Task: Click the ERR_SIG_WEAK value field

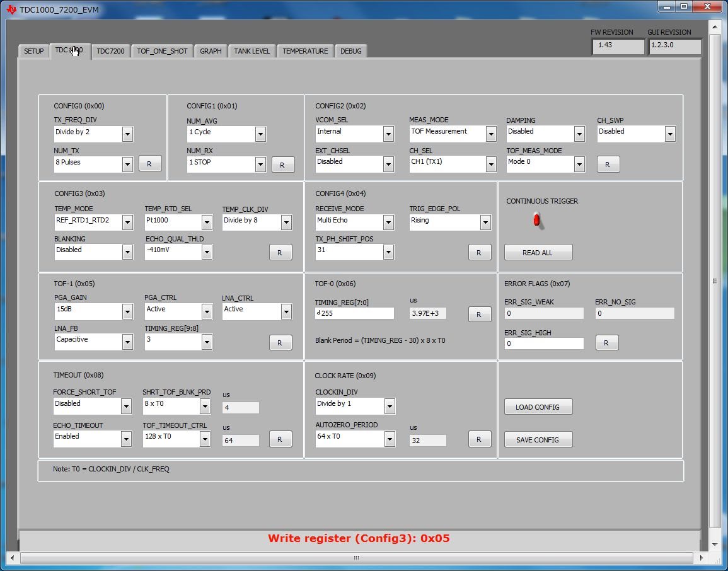Action: pos(544,313)
